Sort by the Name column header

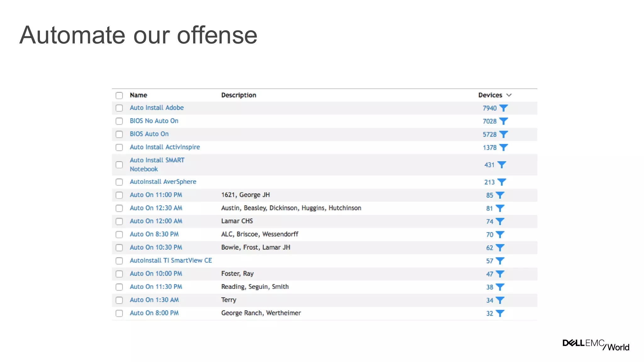pyautogui.click(x=138, y=95)
